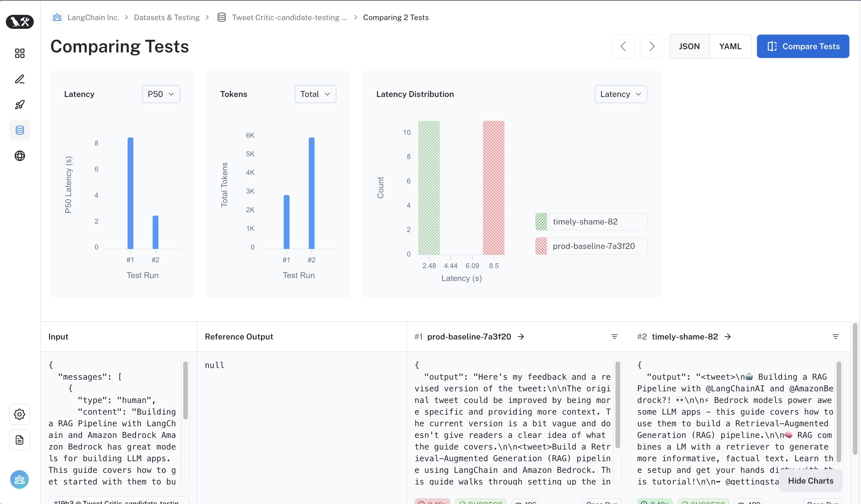This screenshot has height=504, width=861.
Task: Click the #2 bar in Tokens chart
Action: (x=312, y=193)
